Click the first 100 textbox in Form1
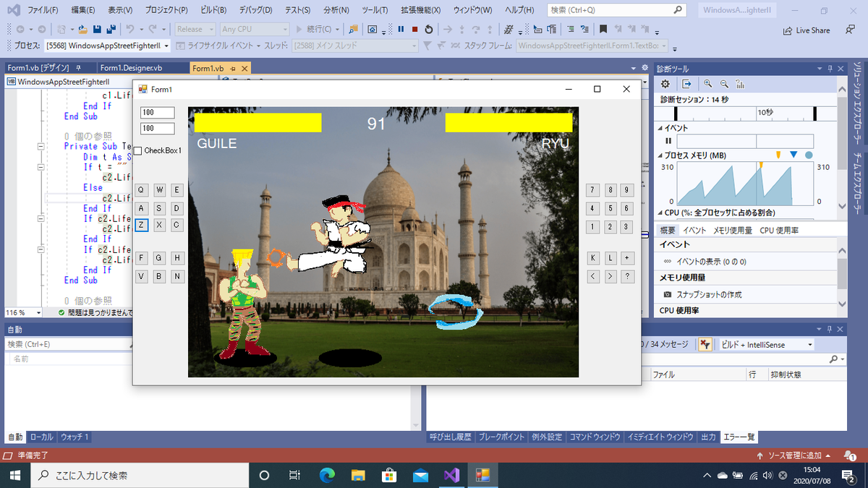868x488 pixels. (158, 113)
